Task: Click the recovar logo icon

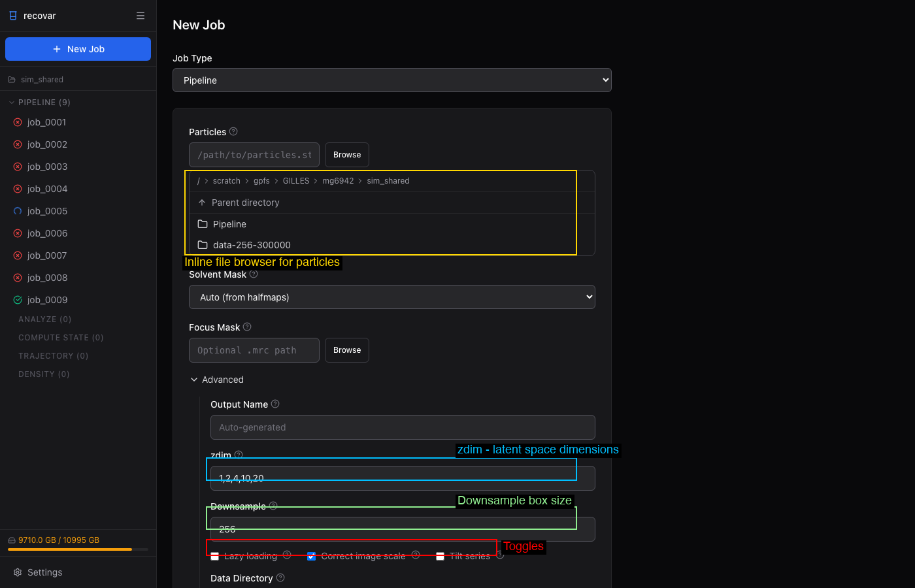Action: coord(13,16)
